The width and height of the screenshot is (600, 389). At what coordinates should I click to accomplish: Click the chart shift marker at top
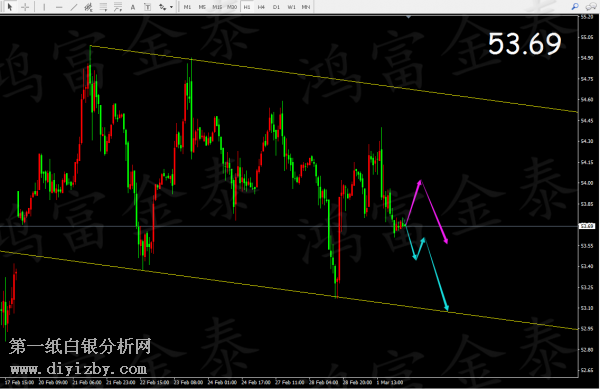[x=409, y=17]
